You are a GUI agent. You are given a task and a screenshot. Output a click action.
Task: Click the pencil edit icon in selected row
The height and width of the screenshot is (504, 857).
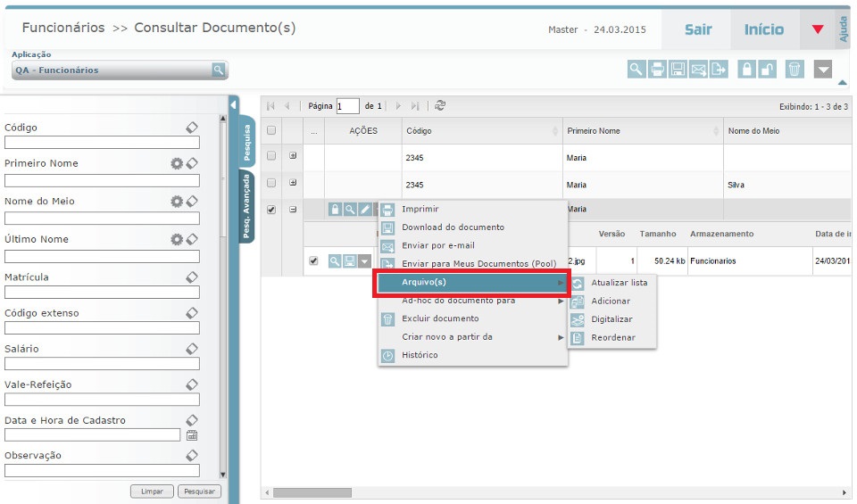point(364,210)
